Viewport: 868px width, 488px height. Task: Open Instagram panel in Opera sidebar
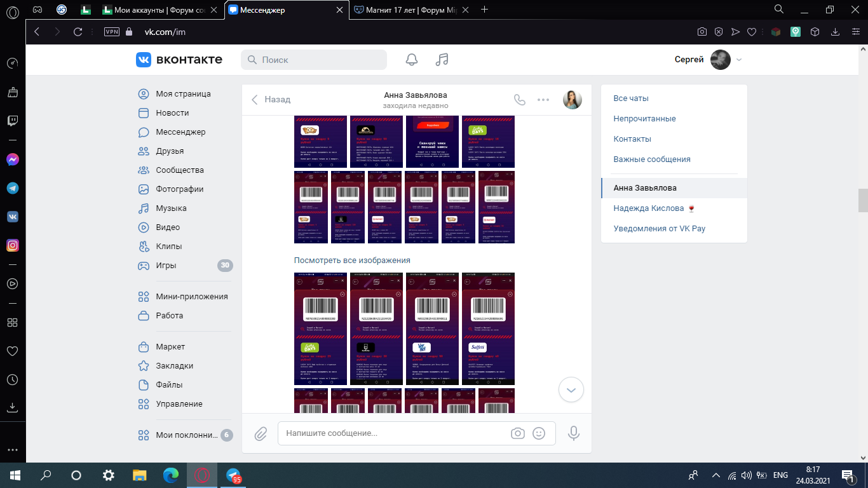pos(12,245)
